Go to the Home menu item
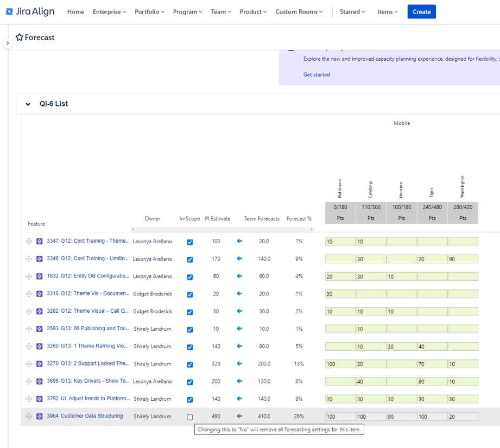500x448 pixels. (x=75, y=12)
